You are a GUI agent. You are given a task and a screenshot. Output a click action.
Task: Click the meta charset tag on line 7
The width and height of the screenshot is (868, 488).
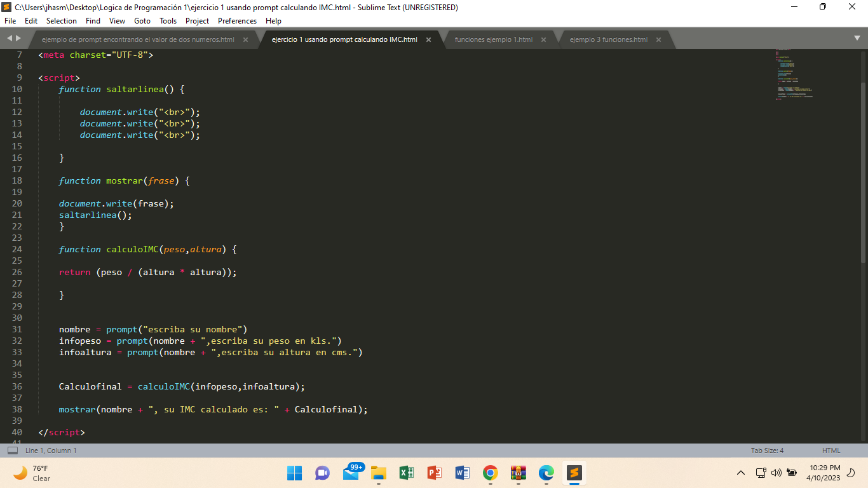point(96,55)
